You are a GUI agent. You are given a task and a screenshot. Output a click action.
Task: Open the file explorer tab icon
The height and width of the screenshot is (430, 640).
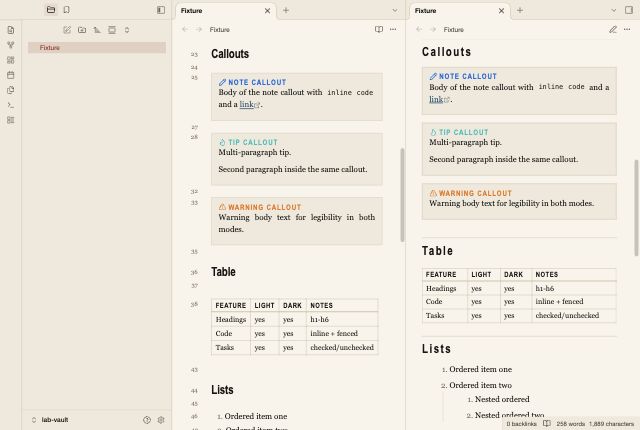[x=51, y=10]
